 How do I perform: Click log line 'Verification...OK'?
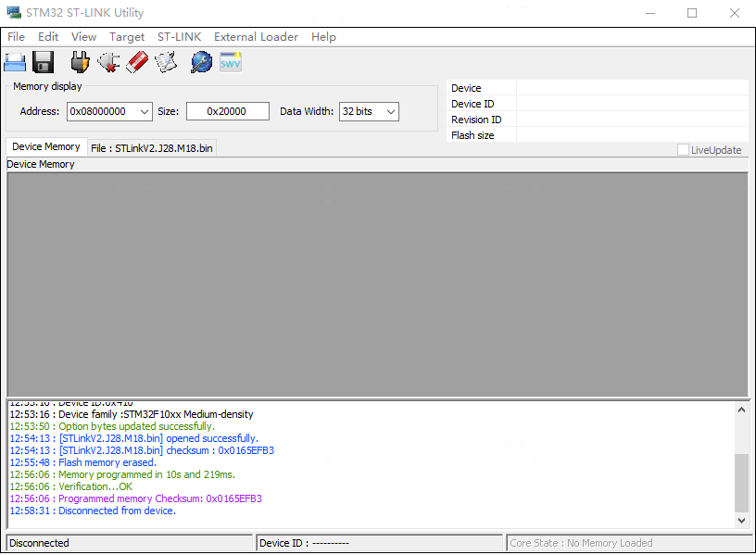[x=70, y=486]
